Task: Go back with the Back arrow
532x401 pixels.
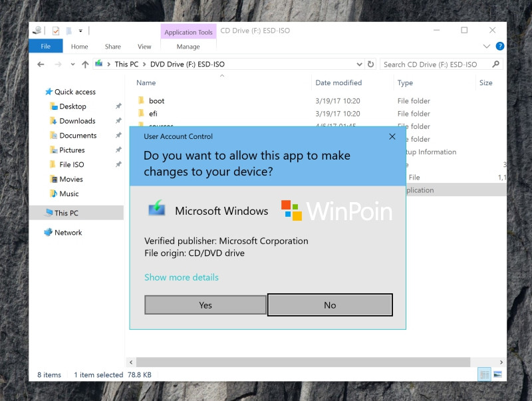Action: [x=41, y=64]
